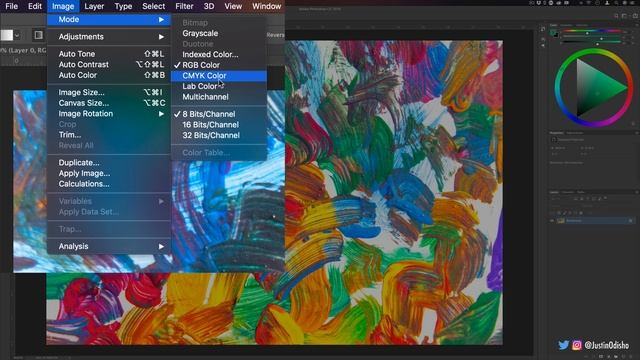This screenshot has height=360, width=640.
Task: Open the Select menu
Action: (153, 6)
